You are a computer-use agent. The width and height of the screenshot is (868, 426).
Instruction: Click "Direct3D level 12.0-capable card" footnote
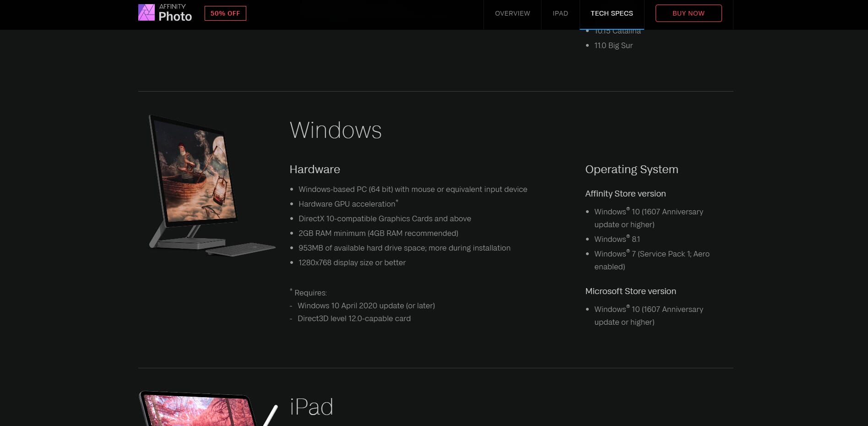pyautogui.click(x=354, y=318)
